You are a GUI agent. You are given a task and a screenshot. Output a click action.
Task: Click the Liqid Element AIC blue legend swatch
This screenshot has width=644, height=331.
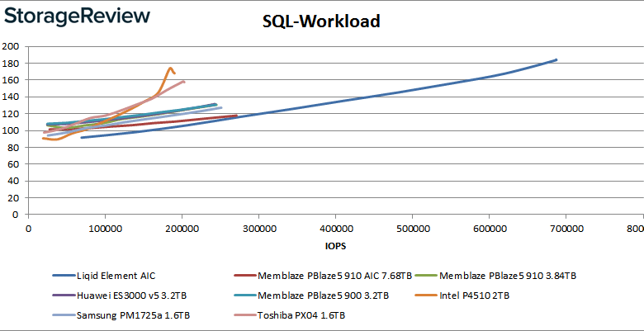pyautogui.click(x=64, y=276)
